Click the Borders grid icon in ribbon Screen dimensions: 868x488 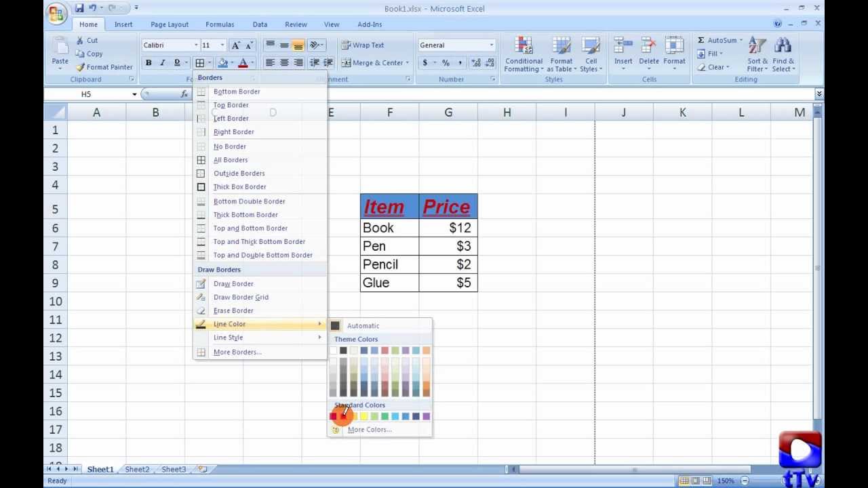[200, 63]
